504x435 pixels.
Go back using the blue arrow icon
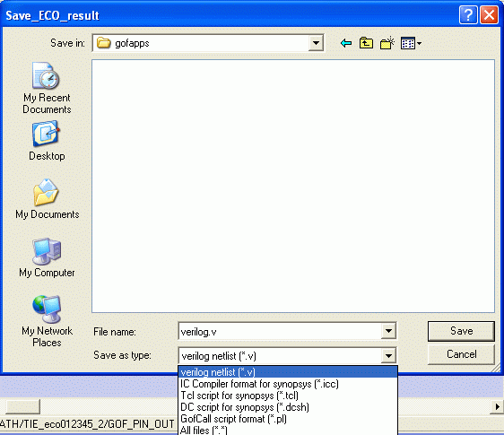coord(346,43)
